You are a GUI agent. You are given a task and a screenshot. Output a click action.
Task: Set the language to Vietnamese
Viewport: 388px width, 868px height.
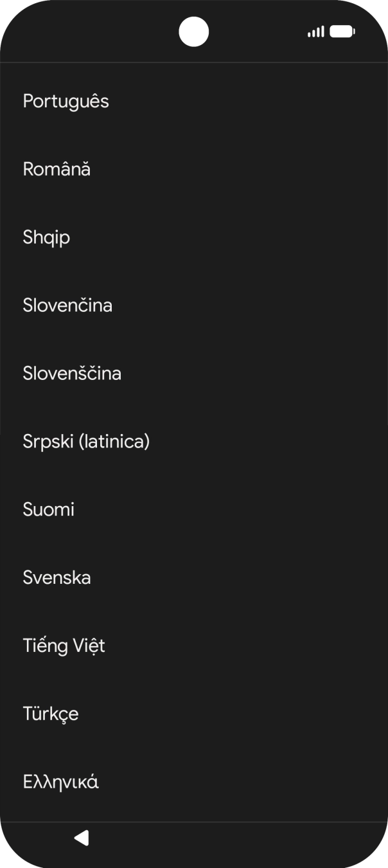tap(64, 646)
